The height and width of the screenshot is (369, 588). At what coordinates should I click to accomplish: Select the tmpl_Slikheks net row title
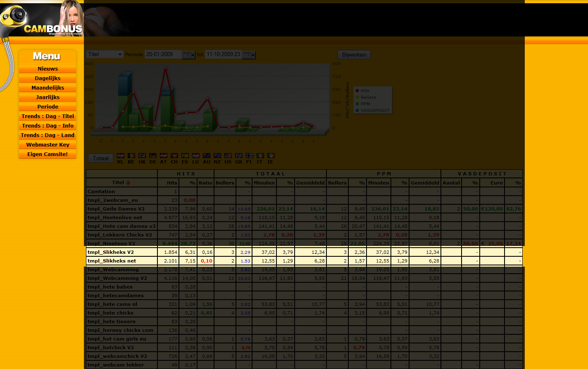point(112,261)
